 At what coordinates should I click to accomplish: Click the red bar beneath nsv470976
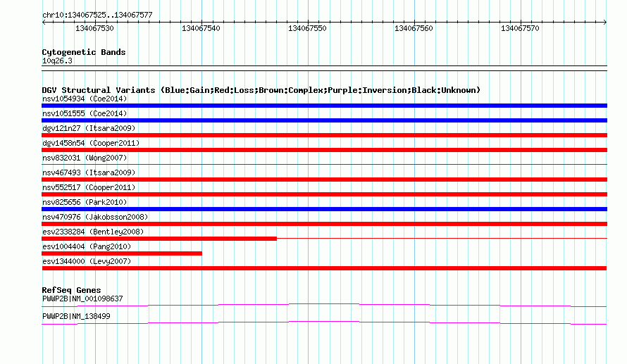pos(324,224)
